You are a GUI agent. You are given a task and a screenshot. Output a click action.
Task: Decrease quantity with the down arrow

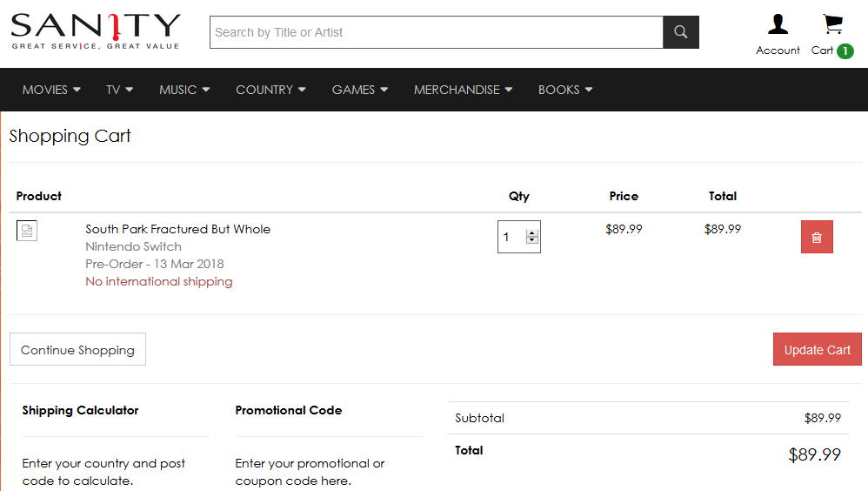tap(532, 240)
